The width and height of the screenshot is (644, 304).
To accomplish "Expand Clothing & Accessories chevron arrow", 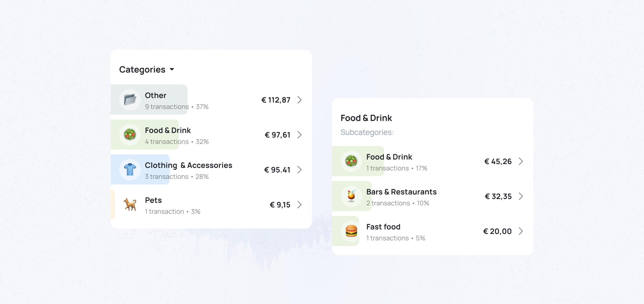I will 299,170.
